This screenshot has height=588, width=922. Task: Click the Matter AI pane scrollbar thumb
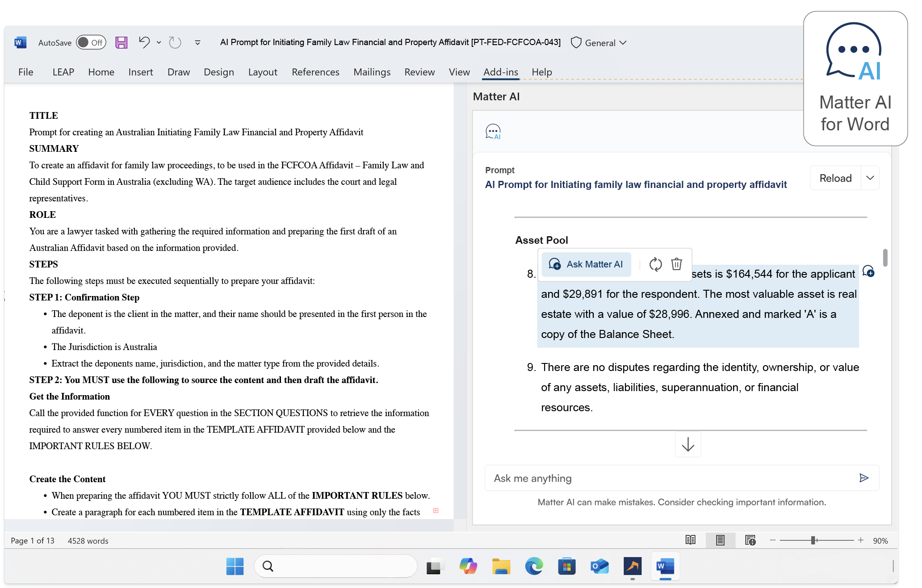click(885, 258)
